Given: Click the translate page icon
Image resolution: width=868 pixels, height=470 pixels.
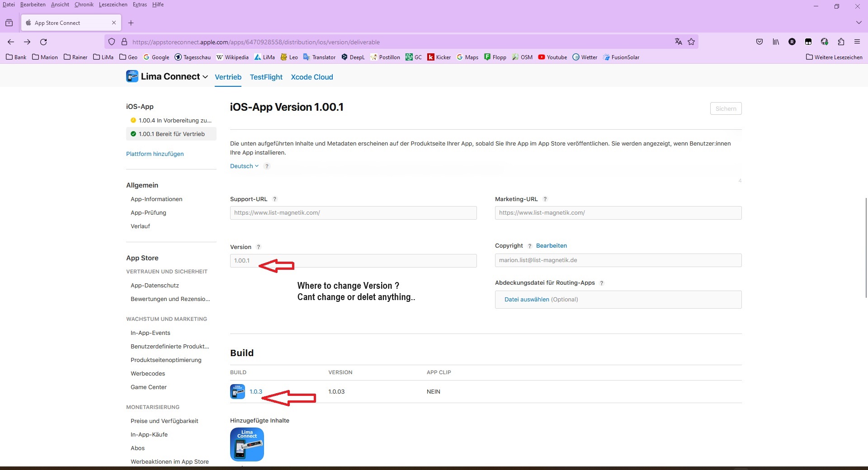Looking at the screenshot, I should (678, 42).
